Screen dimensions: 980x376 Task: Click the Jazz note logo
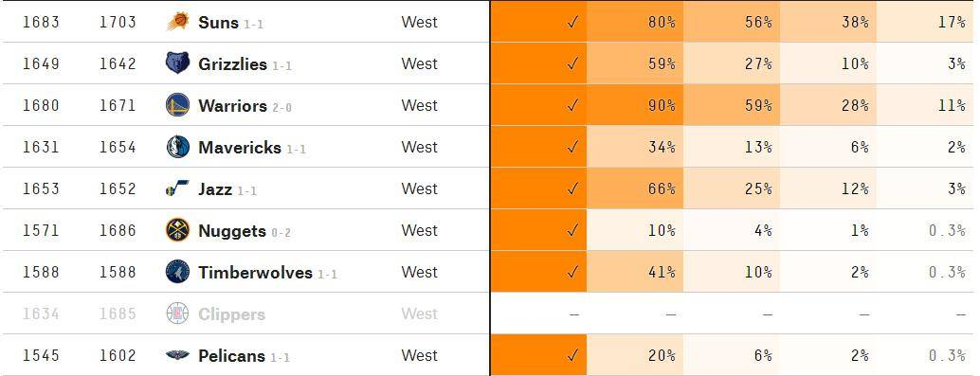click(177, 188)
